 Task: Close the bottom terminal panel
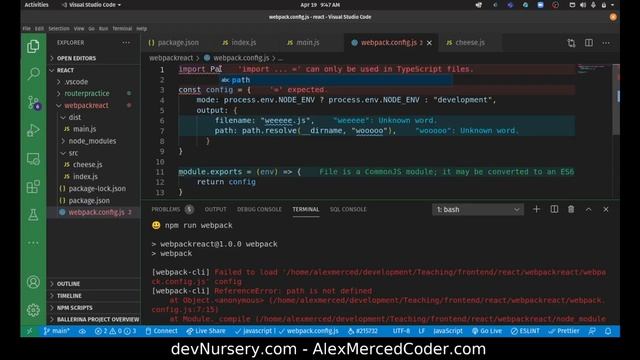pyautogui.click(x=606, y=209)
